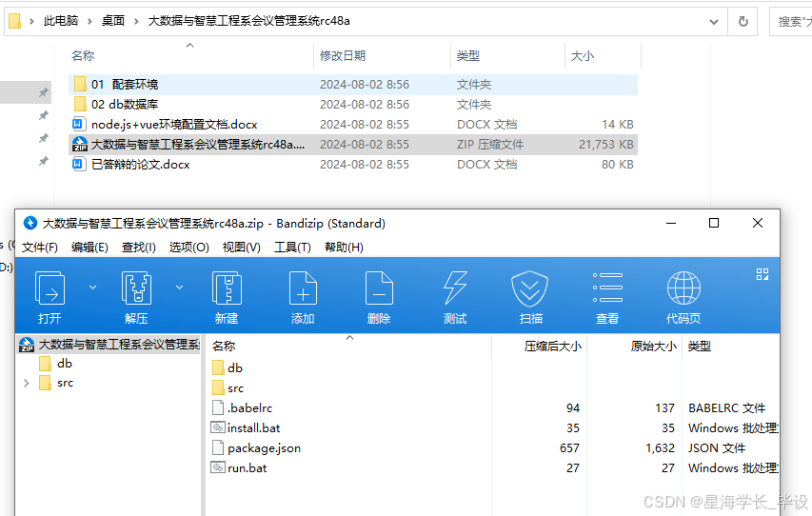
Task: Open the 文件(F) menu
Action: [40, 248]
